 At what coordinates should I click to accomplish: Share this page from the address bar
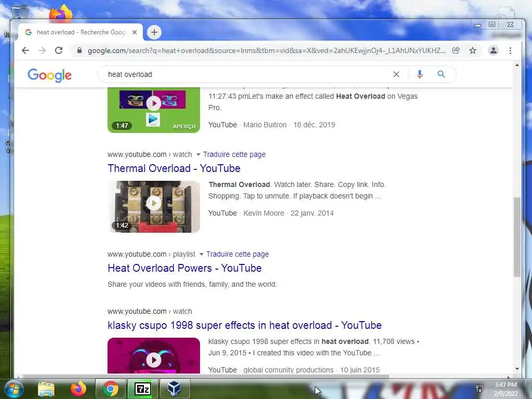456,50
